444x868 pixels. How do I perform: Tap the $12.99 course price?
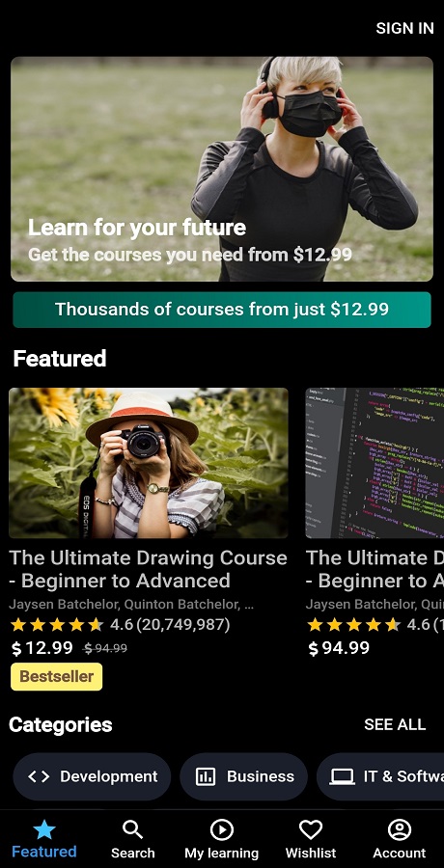(42, 648)
